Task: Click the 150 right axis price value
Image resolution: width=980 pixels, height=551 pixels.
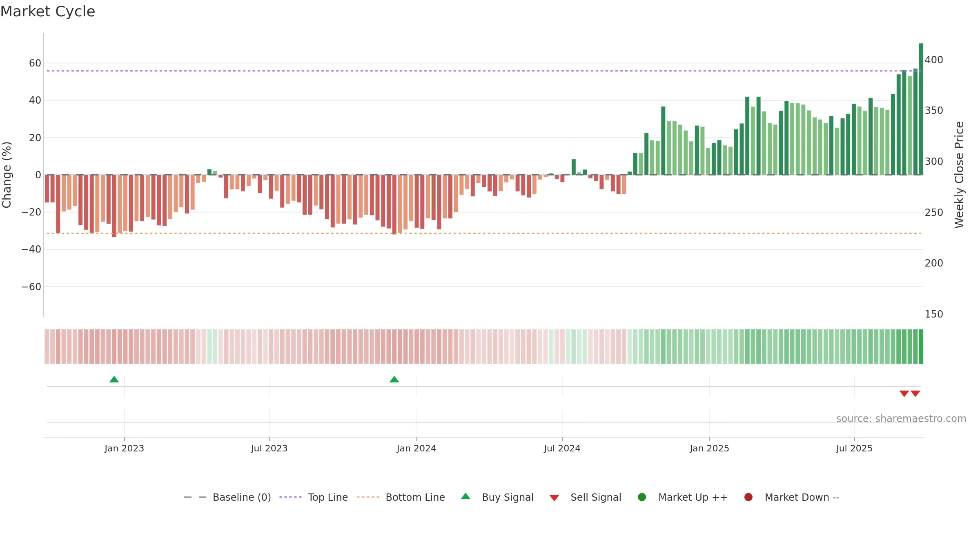Action: pos(934,314)
